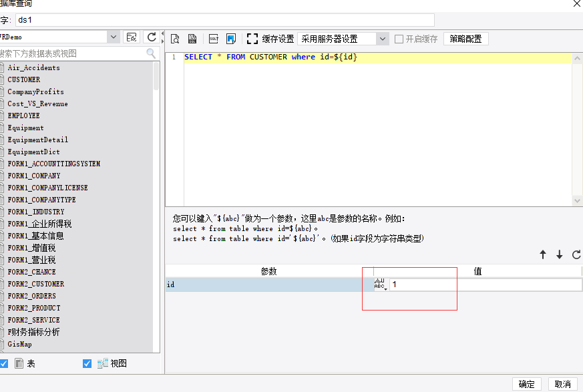Screen dimensions: 583x392
Task: Click the id parameter name cell
Action: click(x=270, y=284)
